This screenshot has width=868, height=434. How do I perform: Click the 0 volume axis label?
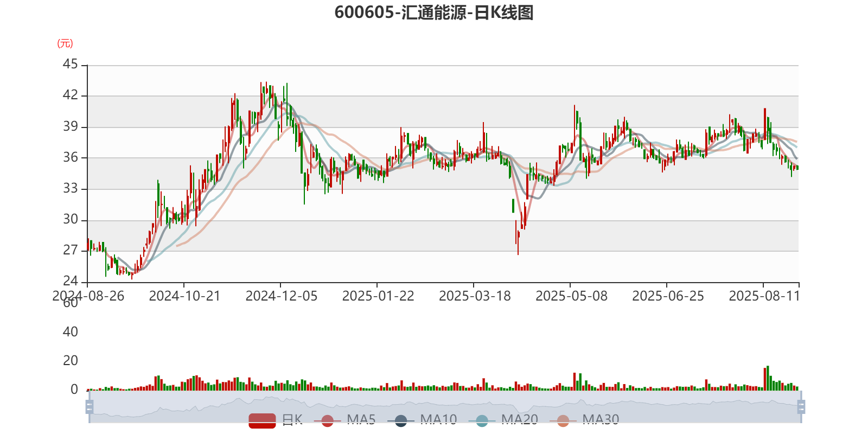(74, 390)
